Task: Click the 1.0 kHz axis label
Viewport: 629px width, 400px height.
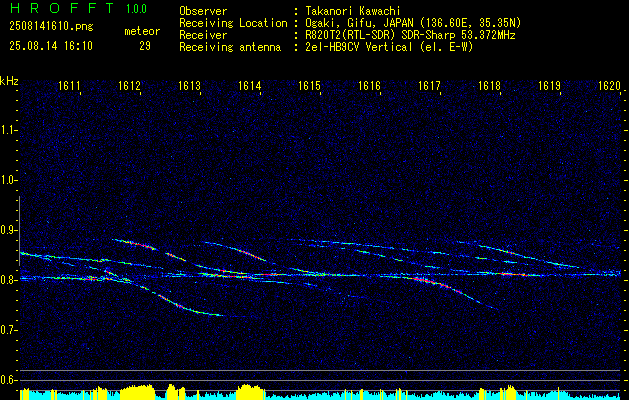Action: click(8, 180)
